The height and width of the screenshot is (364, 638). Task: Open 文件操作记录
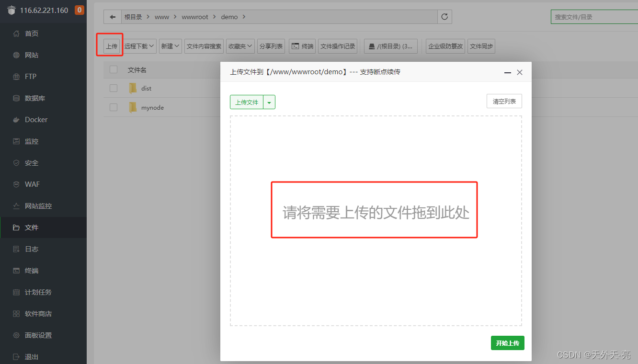point(338,46)
